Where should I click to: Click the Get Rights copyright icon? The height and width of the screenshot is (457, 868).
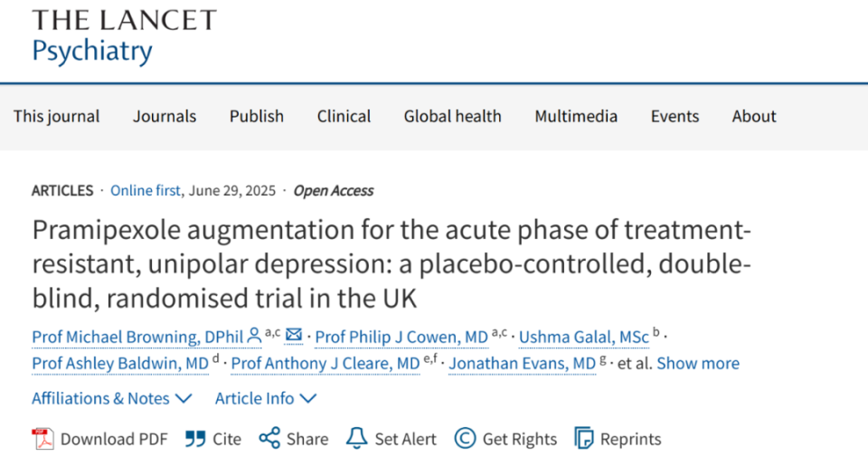465,439
